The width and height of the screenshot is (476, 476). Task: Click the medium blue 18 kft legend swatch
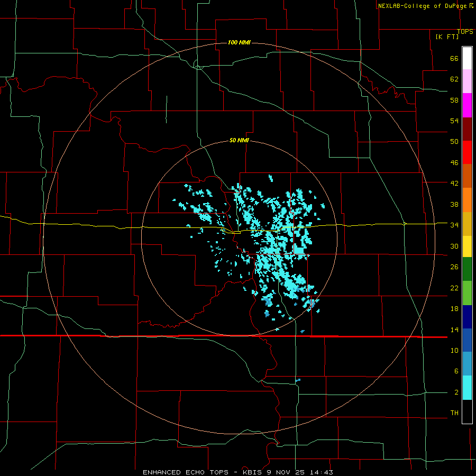point(467,340)
